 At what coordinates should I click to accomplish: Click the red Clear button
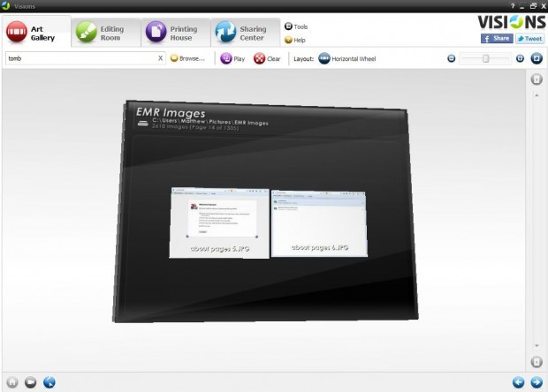267,58
